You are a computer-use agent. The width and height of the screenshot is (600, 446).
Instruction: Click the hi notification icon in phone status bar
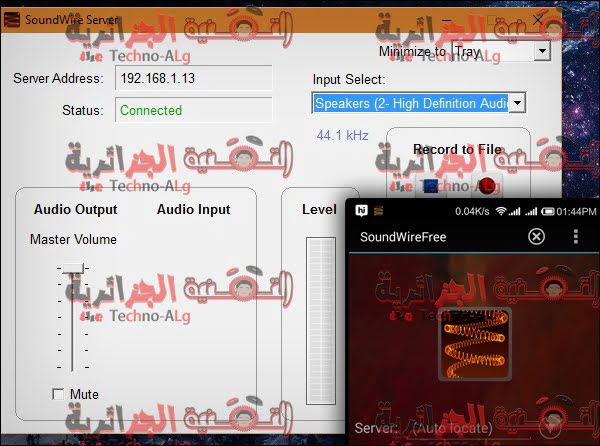(x=361, y=210)
